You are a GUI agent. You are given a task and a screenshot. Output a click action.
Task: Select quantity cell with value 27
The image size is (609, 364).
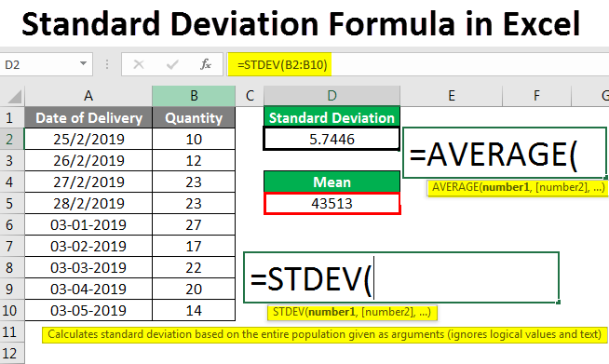[x=194, y=224]
